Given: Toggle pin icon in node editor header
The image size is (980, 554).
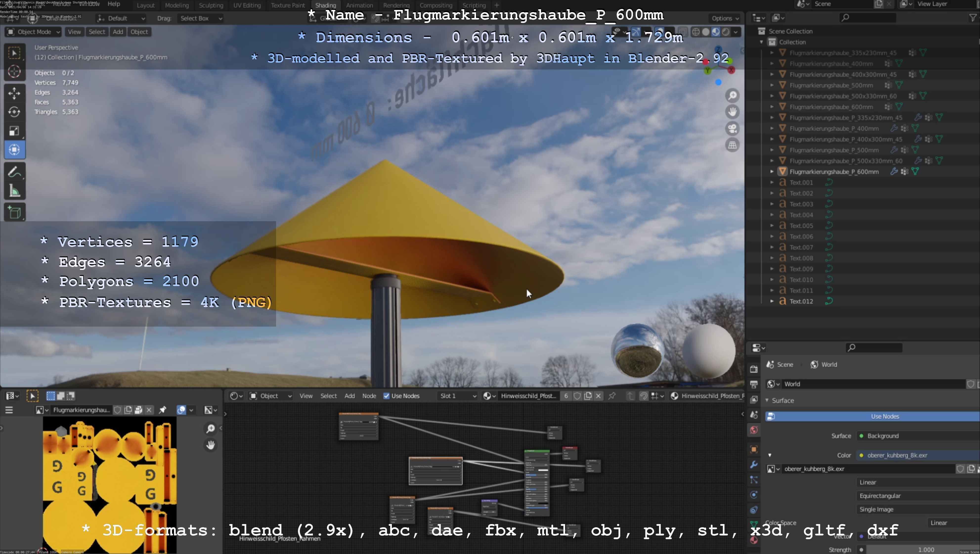Looking at the screenshot, I should [x=612, y=396].
